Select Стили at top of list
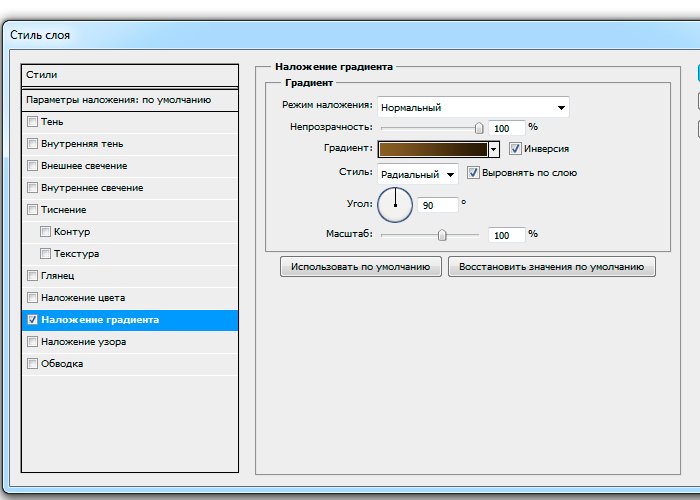The height and width of the screenshot is (500, 700). [x=130, y=75]
